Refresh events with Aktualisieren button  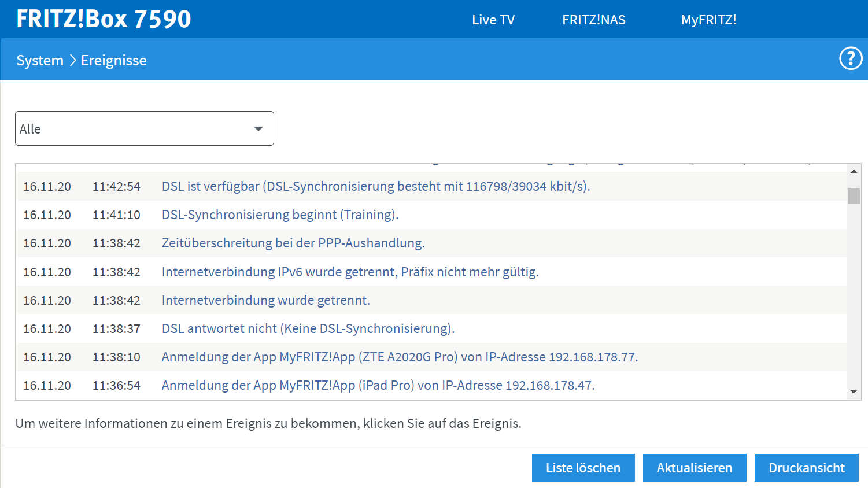click(694, 467)
